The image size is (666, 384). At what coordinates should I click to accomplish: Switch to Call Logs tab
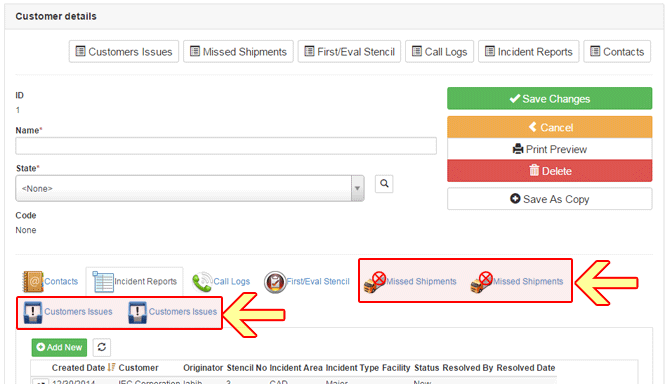coord(221,281)
